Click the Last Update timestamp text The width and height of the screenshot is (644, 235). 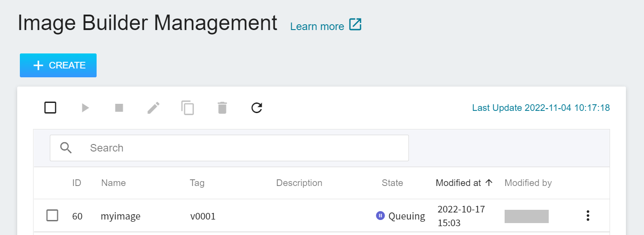click(541, 108)
